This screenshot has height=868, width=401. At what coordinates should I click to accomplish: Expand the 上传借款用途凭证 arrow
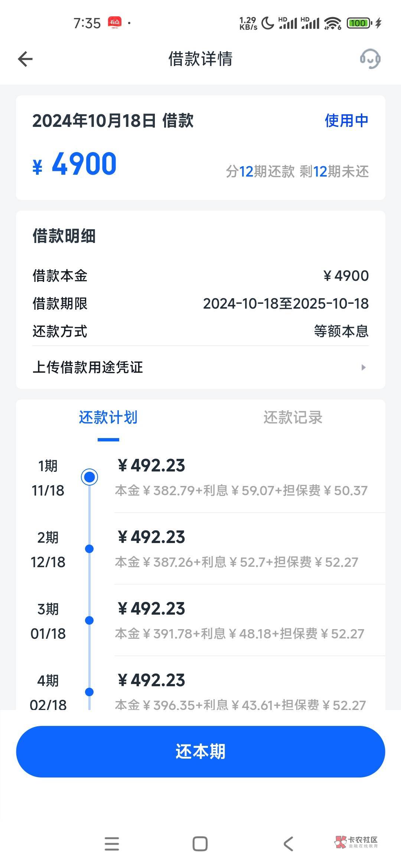point(363,367)
